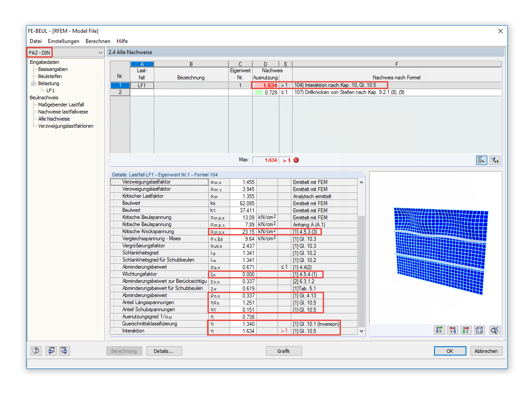Image resolution: width=532 pixels, height=399 pixels.
Task: Select Alle Nachweise in the navigator
Action: tap(54, 119)
